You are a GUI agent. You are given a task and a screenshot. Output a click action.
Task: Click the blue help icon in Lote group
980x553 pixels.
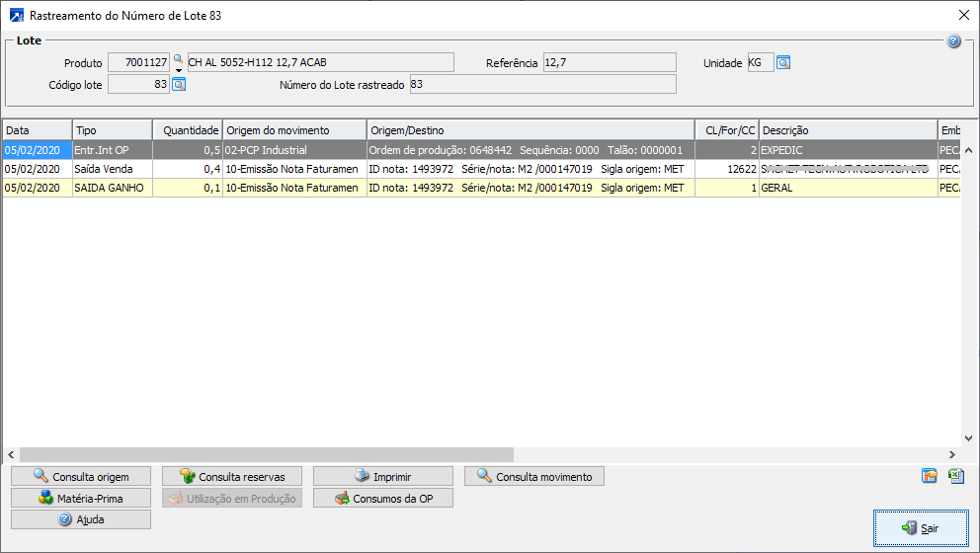click(953, 41)
